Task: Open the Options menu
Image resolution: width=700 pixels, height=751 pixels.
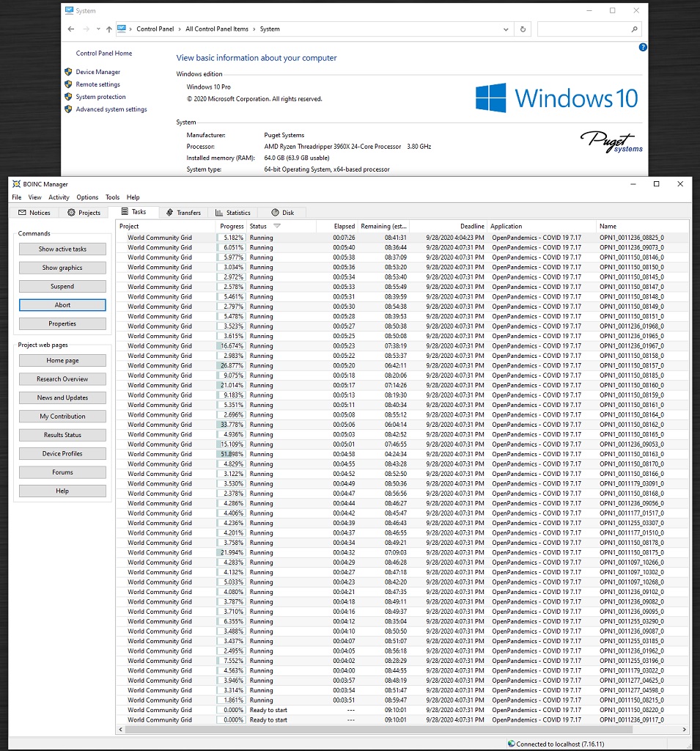Action: (87, 197)
